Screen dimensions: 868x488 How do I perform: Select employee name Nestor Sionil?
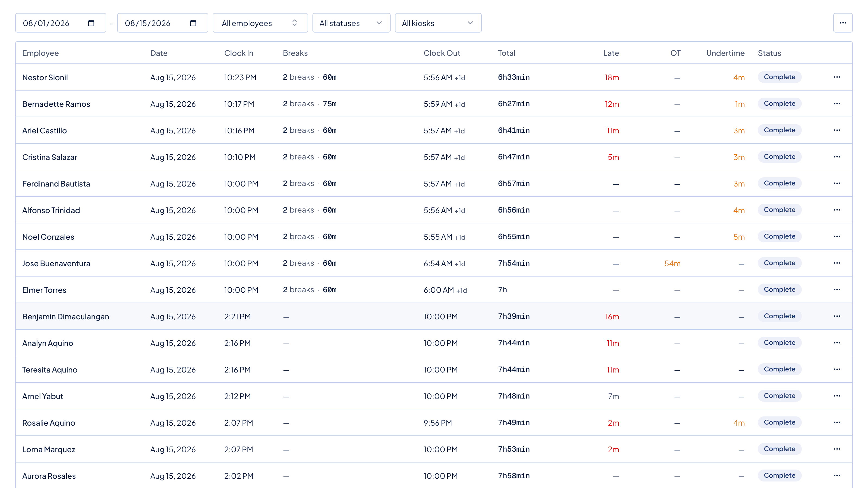pos(45,78)
